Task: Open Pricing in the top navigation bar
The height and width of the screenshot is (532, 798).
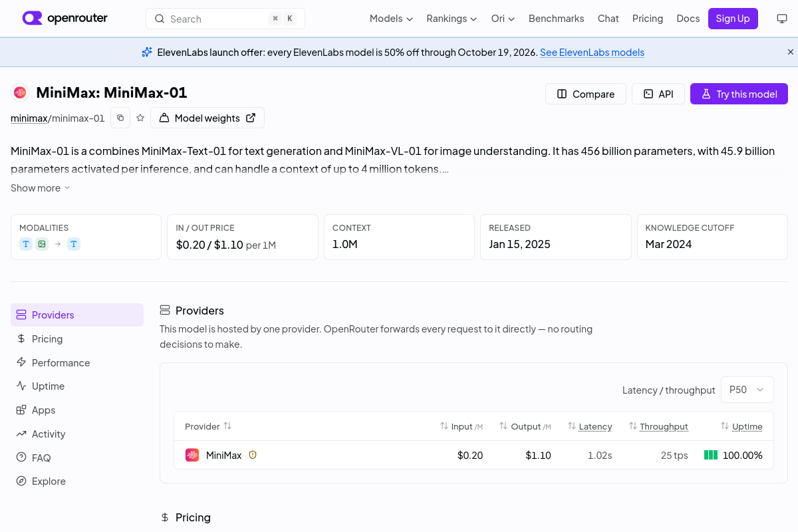Action: point(648,19)
